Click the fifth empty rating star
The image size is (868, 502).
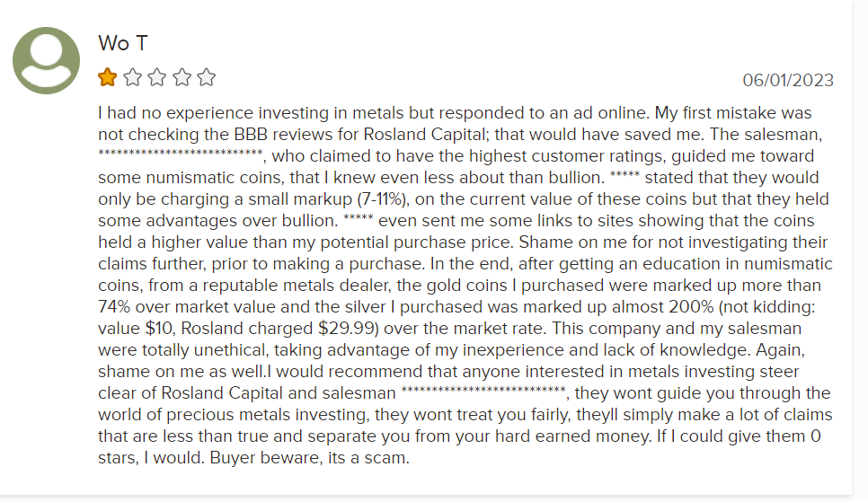click(207, 77)
